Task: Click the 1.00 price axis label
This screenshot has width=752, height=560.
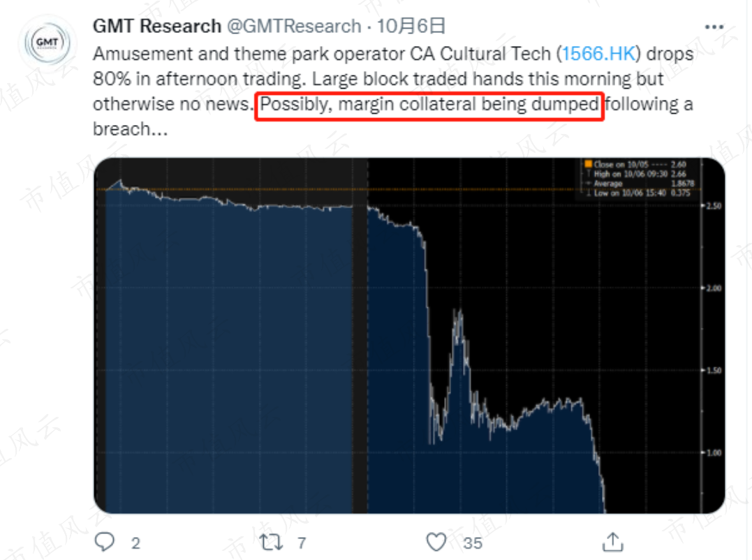Action: click(x=713, y=452)
